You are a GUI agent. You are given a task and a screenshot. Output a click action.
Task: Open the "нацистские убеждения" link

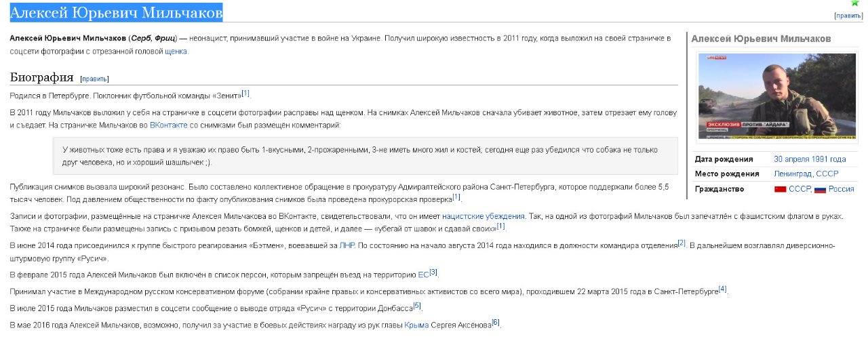pos(483,216)
